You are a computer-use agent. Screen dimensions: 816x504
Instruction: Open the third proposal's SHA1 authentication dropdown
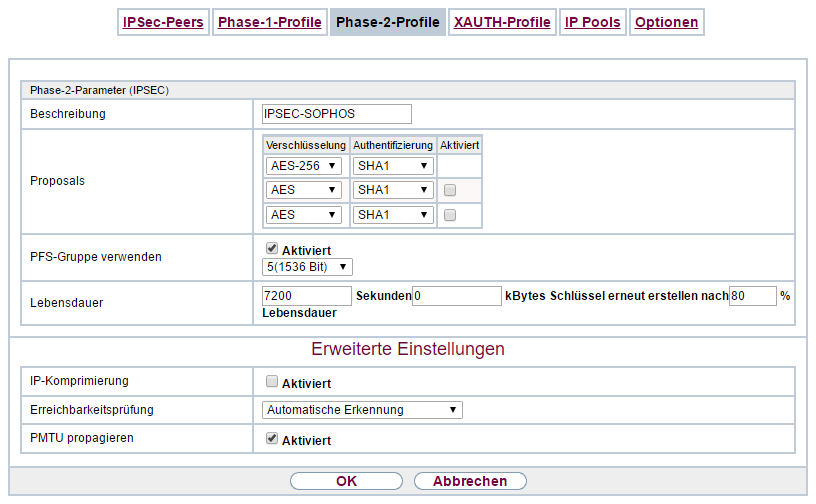pyautogui.click(x=393, y=215)
